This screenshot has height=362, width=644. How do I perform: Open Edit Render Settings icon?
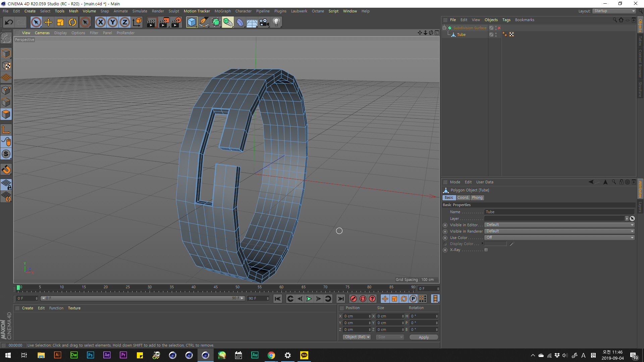tap(176, 22)
